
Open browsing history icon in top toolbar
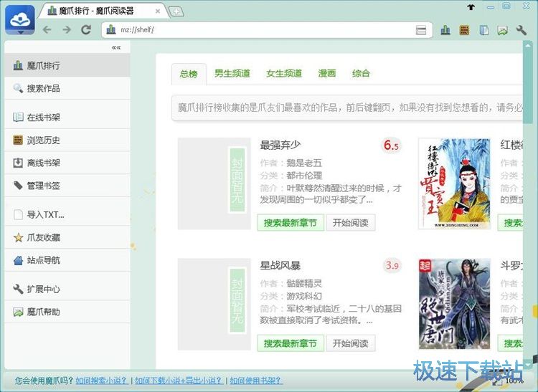coord(465,30)
